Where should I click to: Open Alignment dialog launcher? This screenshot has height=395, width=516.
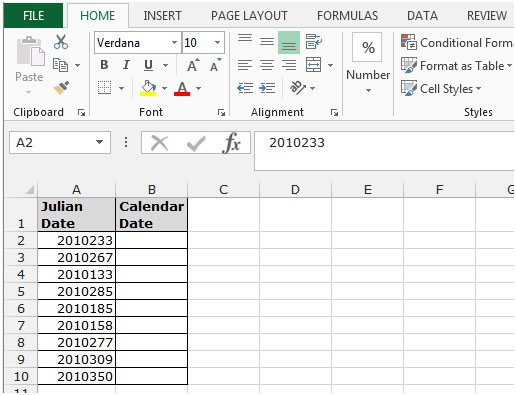pyautogui.click(x=334, y=113)
